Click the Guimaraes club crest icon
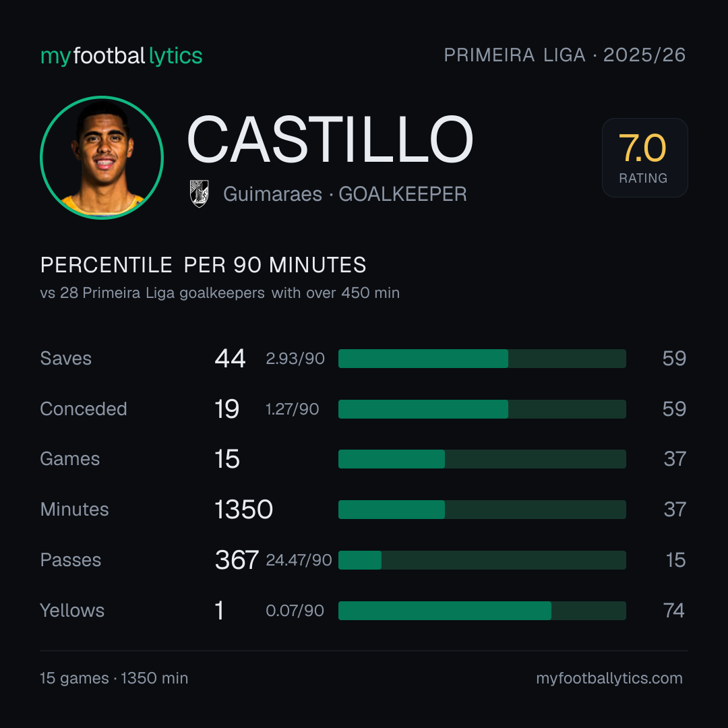This screenshot has height=728, width=728. pyautogui.click(x=199, y=193)
